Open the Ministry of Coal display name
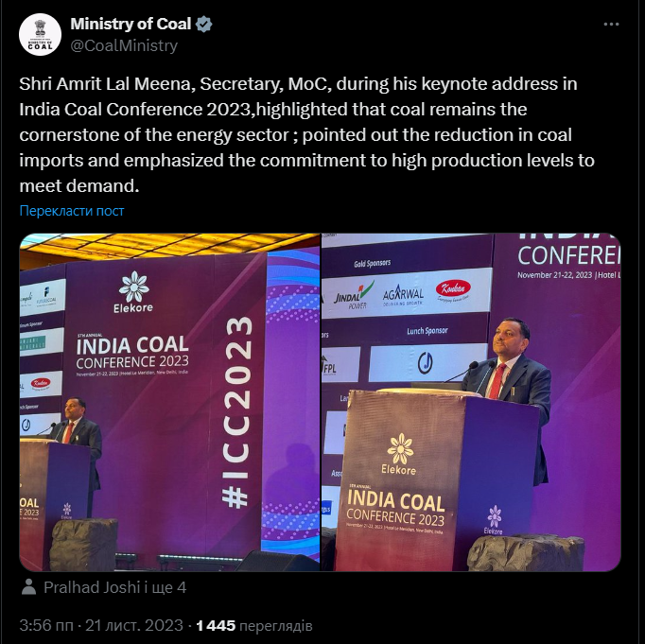Viewport: 645px width, 644px height. 131,24
